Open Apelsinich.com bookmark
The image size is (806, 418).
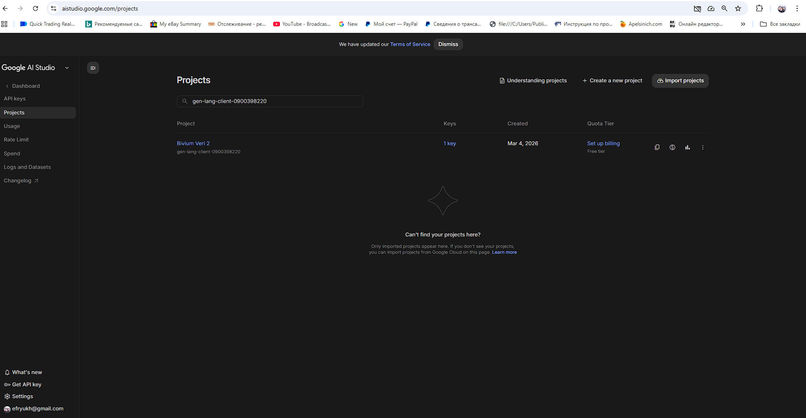(641, 24)
